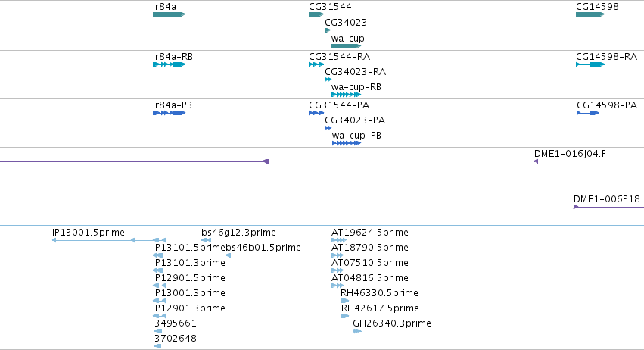Select the Ir84a gene feature
Image resolution: width=644 pixels, height=350 pixels.
[170, 14]
